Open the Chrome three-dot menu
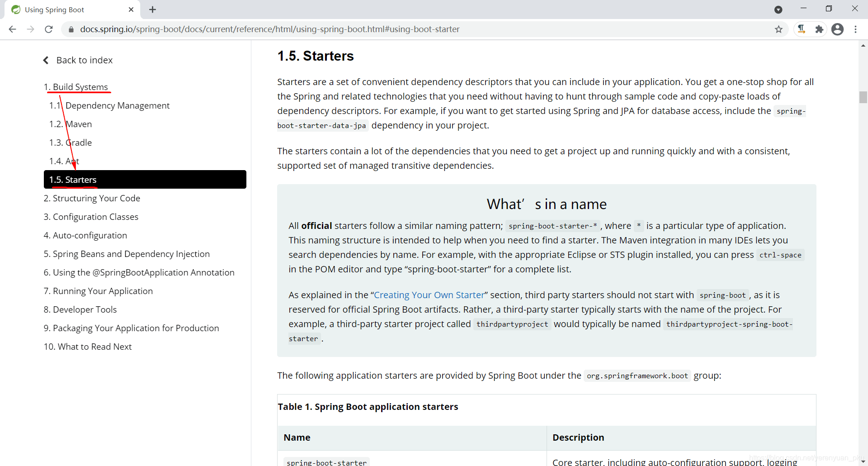The width and height of the screenshot is (868, 466). pos(856,29)
